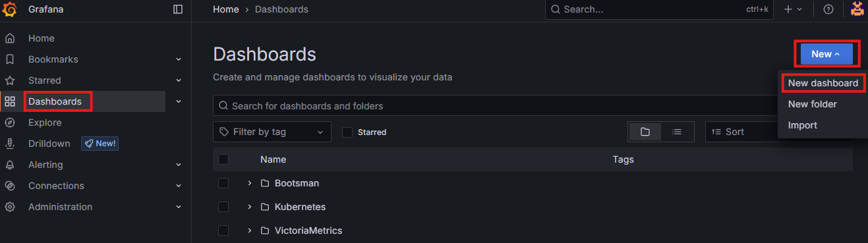The height and width of the screenshot is (243, 868).
Task: Click the Drilldown icon in sidebar
Action: [10, 144]
